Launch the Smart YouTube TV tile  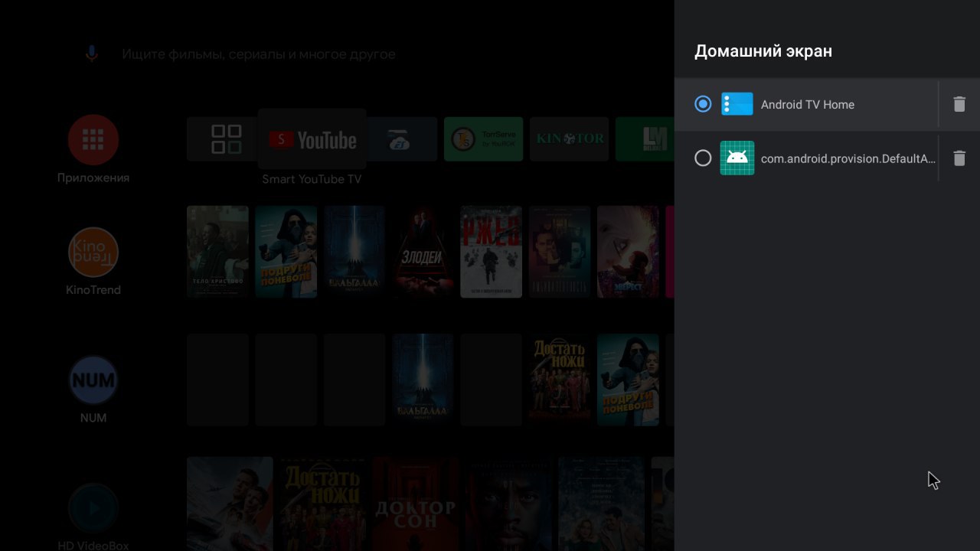click(x=312, y=139)
